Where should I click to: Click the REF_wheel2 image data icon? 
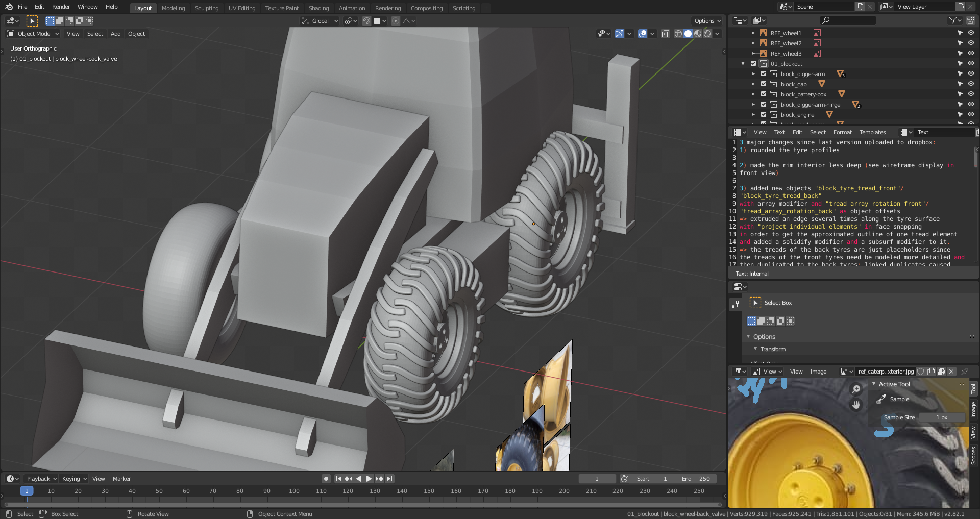pyautogui.click(x=817, y=43)
